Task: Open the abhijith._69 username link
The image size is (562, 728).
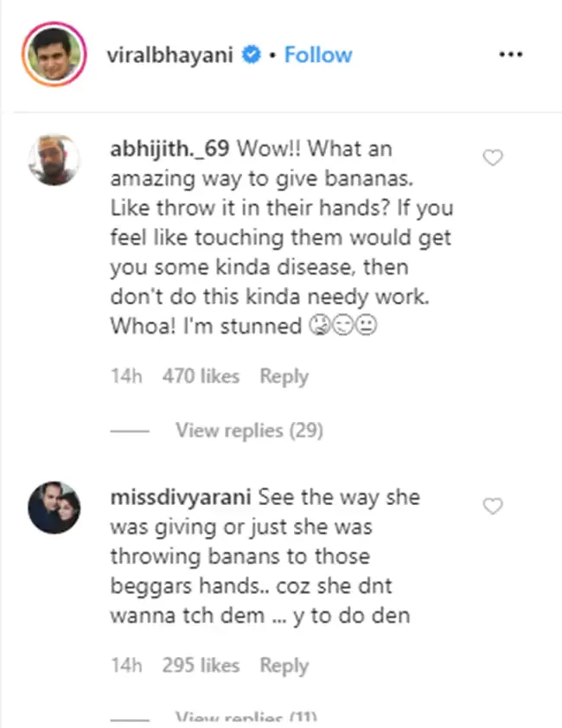Action: (x=169, y=149)
